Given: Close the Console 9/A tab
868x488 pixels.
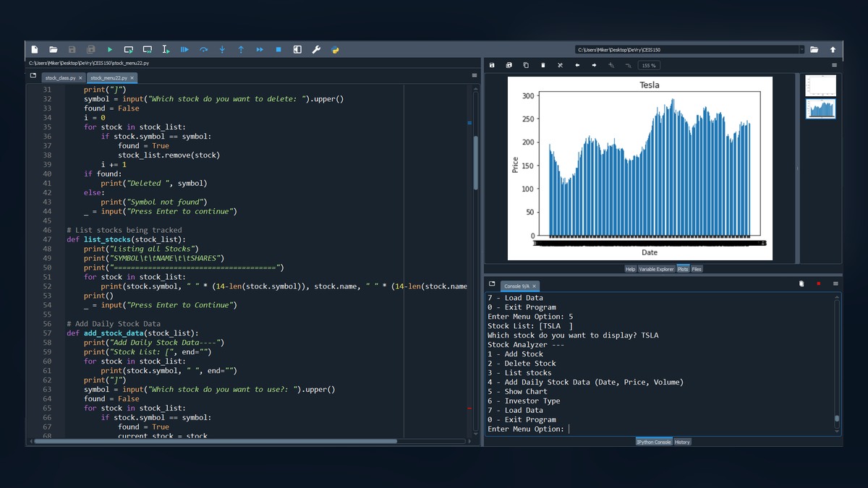Looking at the screenshot, I should (535, 286).
